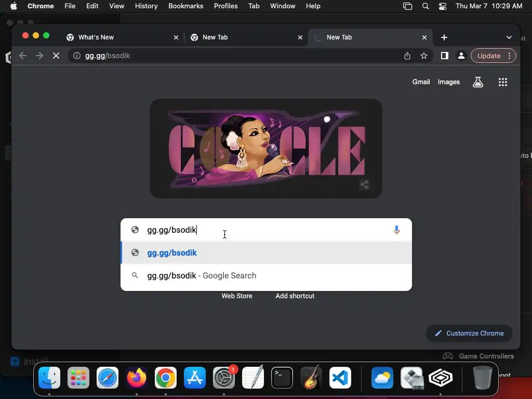532x399 pixels.
Task: Open Finder from the Dock
Action: pyautogui.click(x=49, y=378)
